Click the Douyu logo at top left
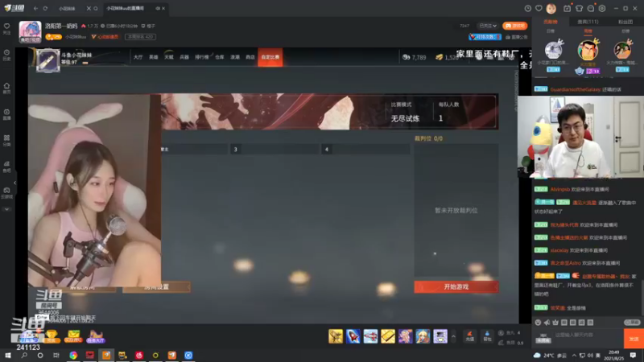Viewport: 644px width, 362px height. click(14, 8)
